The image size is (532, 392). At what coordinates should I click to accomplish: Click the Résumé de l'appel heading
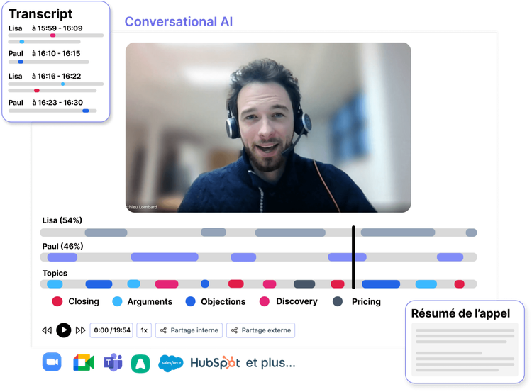[x=460, y=313]
